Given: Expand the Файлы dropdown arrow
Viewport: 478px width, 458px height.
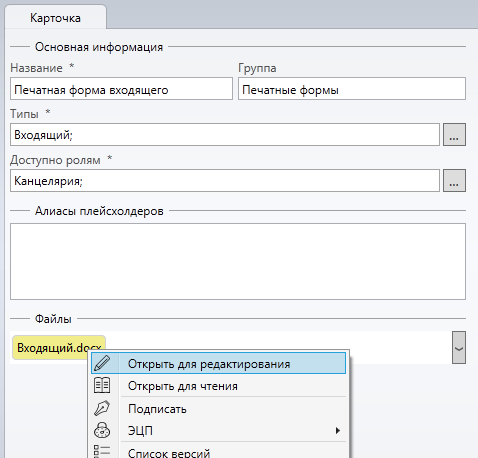Looking at the screenshot, I should (x=459, y=347).
